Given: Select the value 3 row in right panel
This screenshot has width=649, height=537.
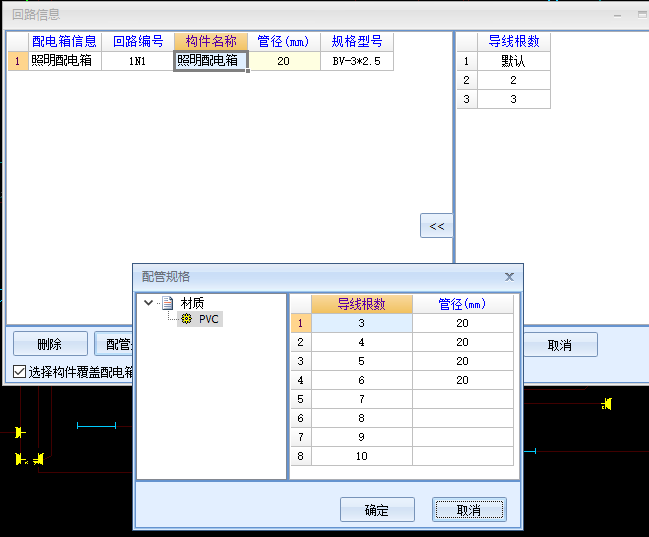Looking at the screenshot, I should [514, 99].
